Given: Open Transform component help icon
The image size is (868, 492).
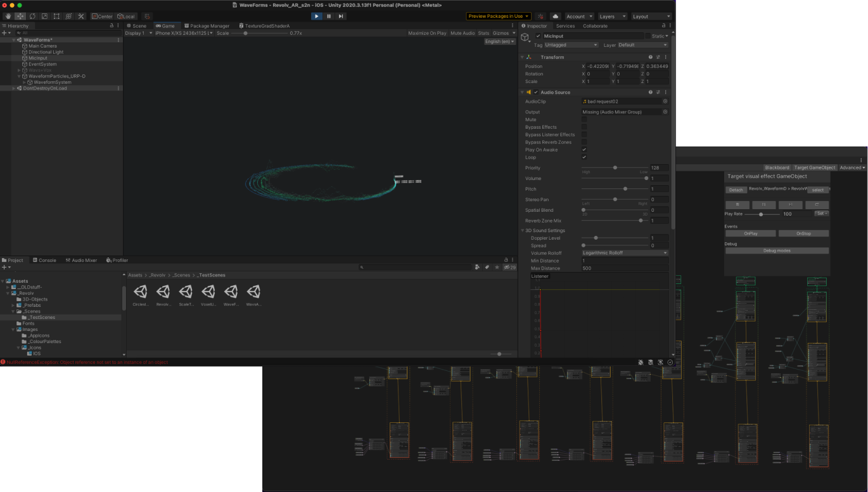Looking at the screenshot, I should coord(650,57).
